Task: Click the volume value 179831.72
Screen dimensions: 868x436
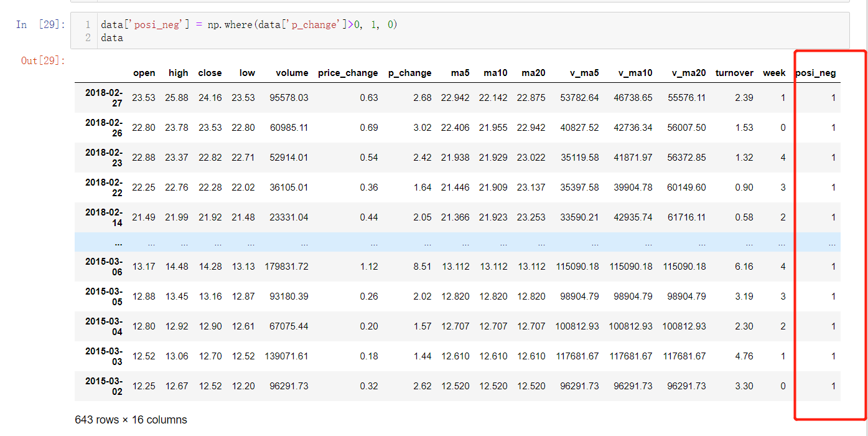Action: pos(286,266)
